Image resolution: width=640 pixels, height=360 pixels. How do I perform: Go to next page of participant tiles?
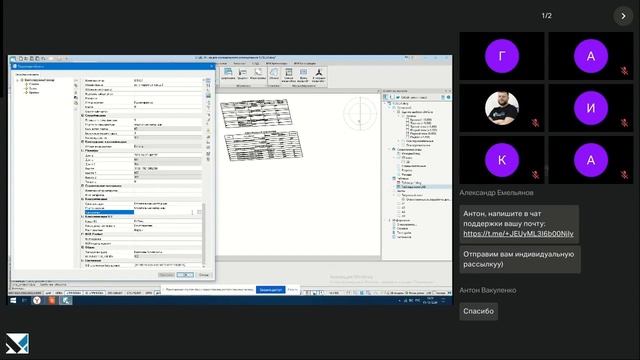click(623, 16)
